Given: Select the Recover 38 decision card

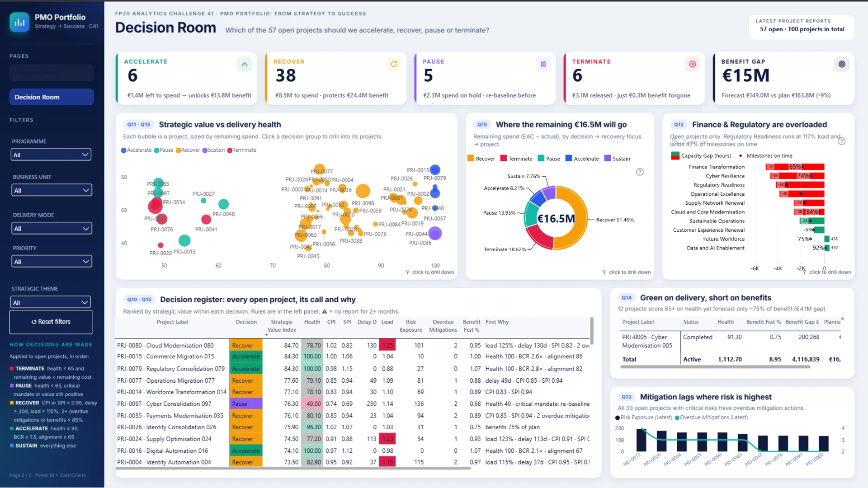Looking at the screenshot, I should point(335,78).
